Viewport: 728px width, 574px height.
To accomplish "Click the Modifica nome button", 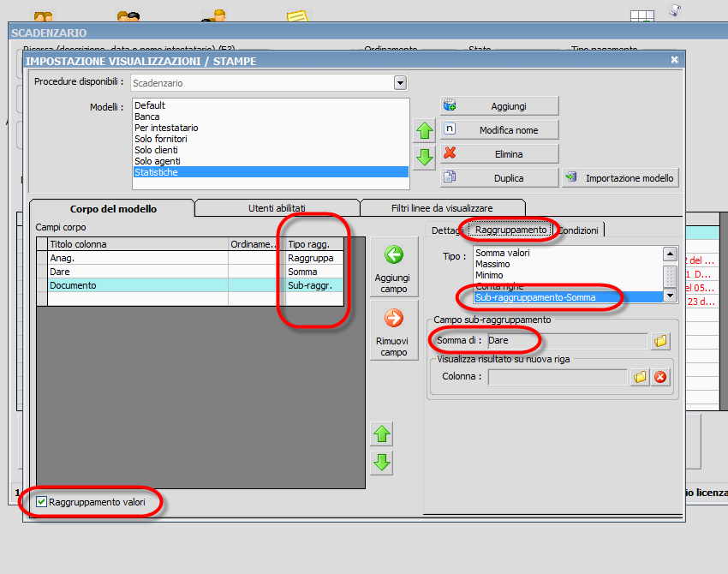I will pyautogui.click(x=499, y=130).
